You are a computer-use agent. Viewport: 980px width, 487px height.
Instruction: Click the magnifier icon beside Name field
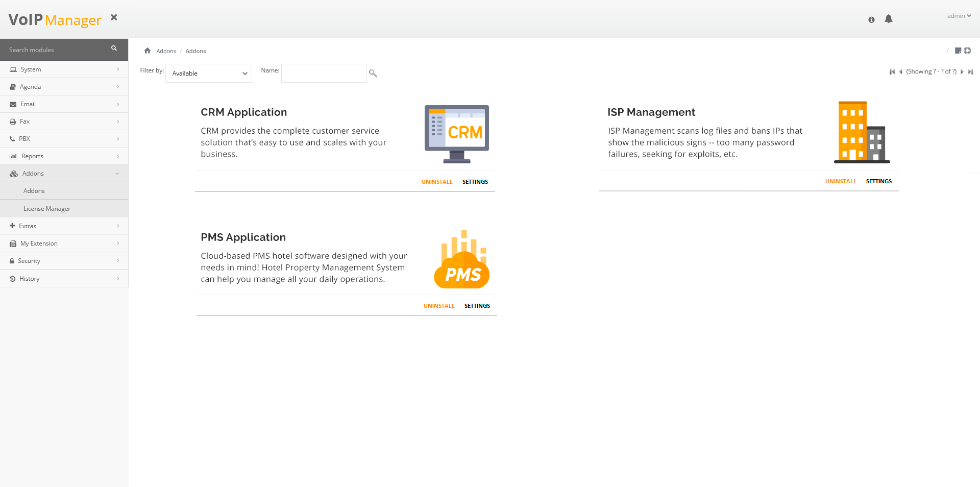click(373, 74)
